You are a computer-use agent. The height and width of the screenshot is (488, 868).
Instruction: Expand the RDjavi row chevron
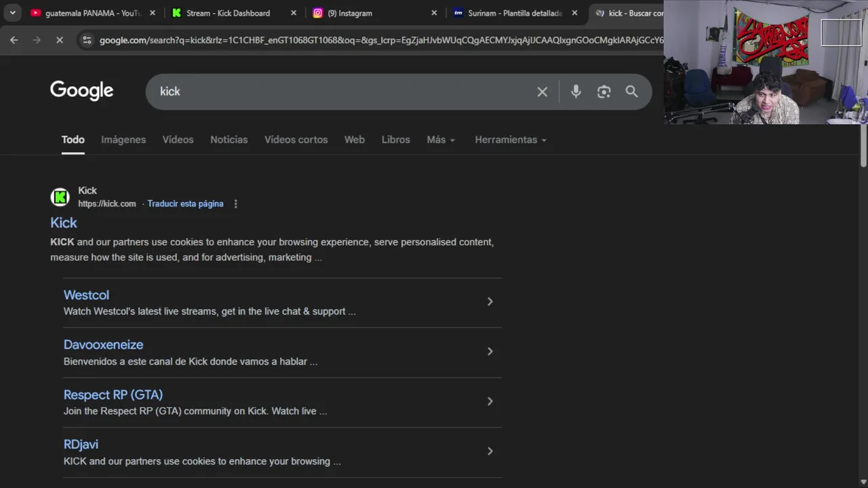[x=490, y=451]
